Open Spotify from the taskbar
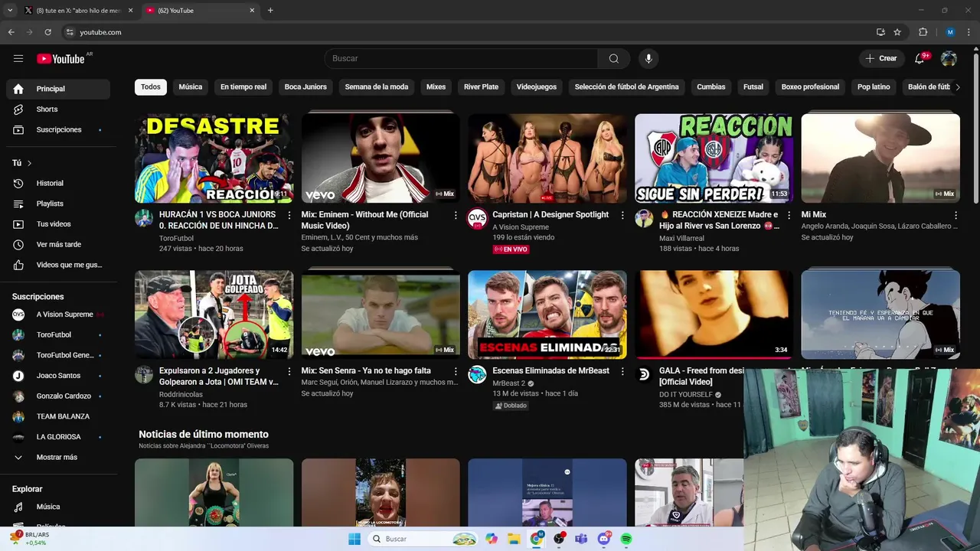 tap(626, 539)
